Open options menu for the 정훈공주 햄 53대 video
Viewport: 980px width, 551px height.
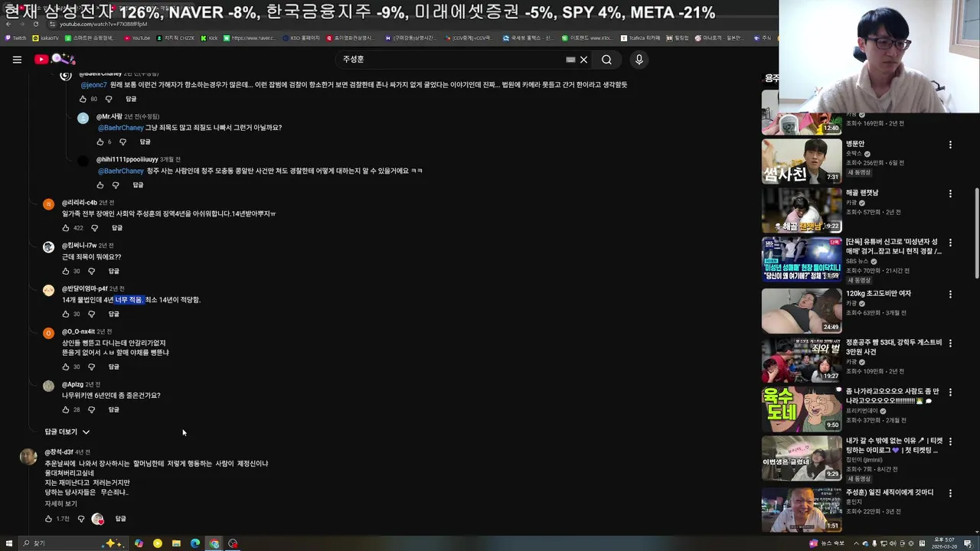pyautogui.click(x=950, y=344)
